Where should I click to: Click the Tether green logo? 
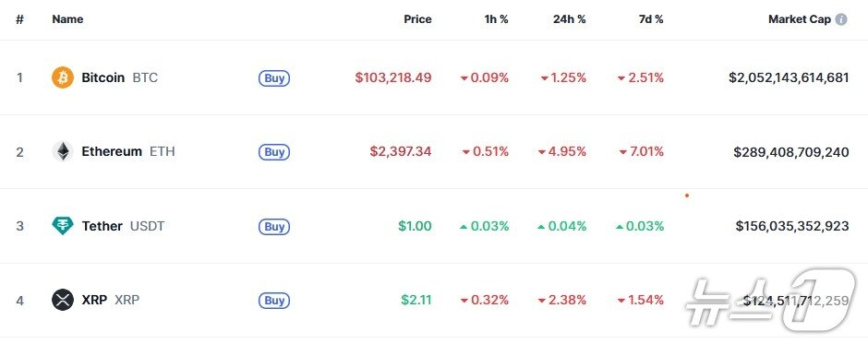point(63,226)
